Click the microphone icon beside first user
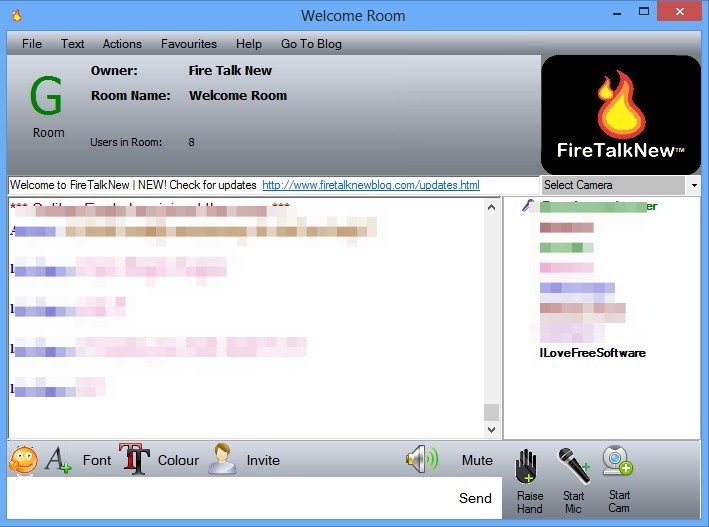The image size is (709, 527). coord(528,206)
